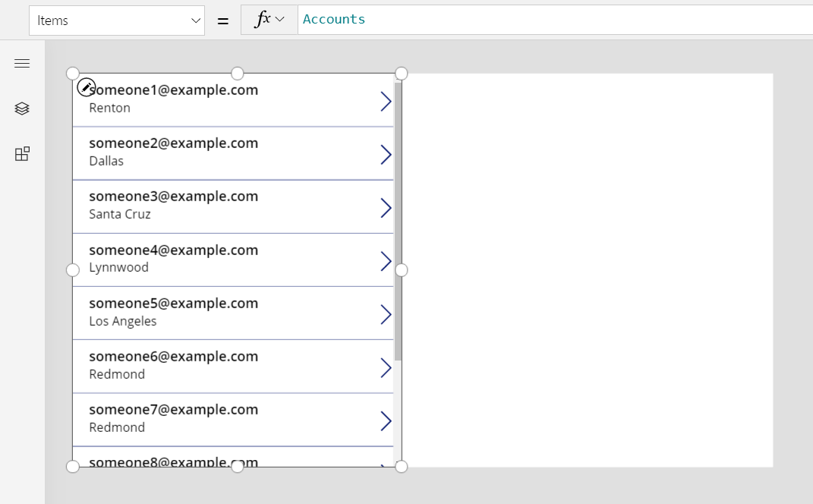
Task: Click the top-center selection handle of the gallery
Action: tap(237, 73)
